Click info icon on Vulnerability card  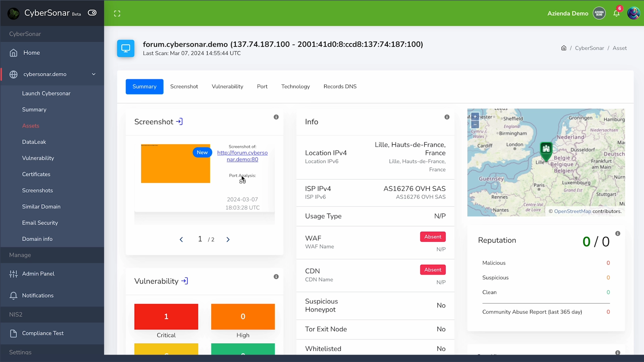coord(276,277)
